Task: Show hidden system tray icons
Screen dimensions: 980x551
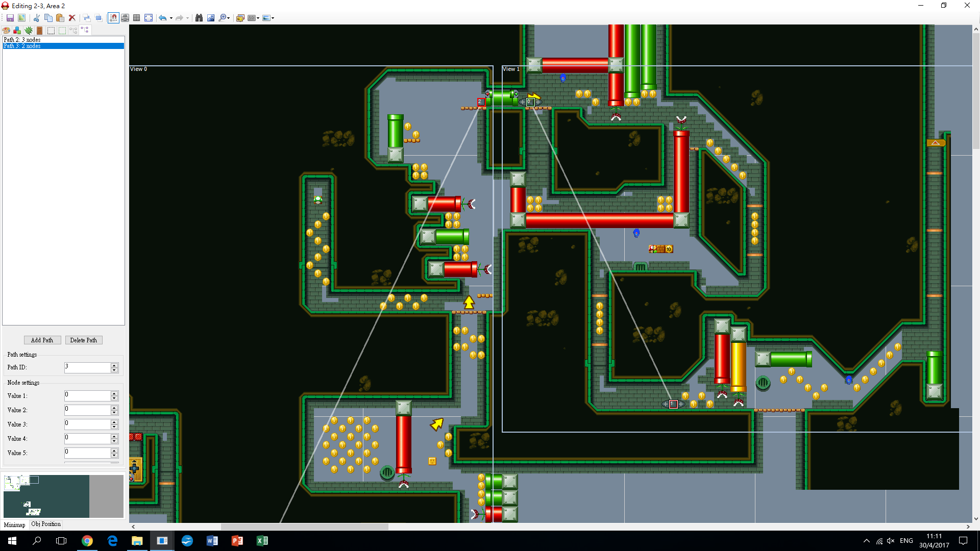Action: point(866,541)
